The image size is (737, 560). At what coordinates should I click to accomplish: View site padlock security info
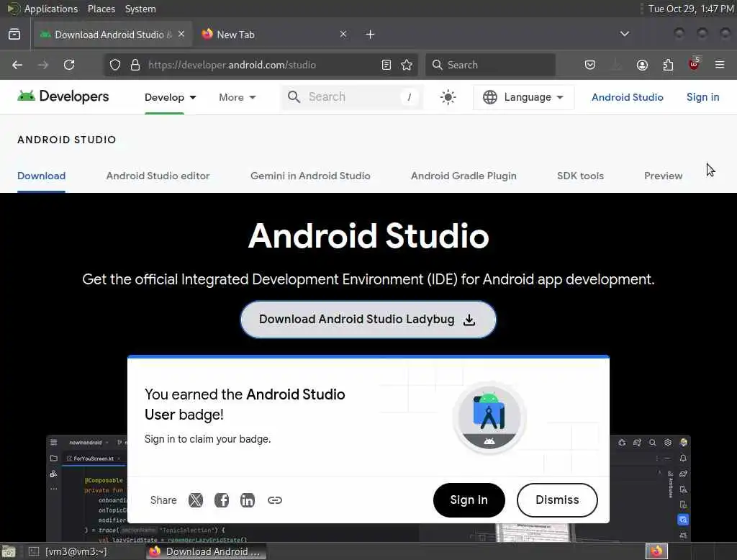pos(135,65)
